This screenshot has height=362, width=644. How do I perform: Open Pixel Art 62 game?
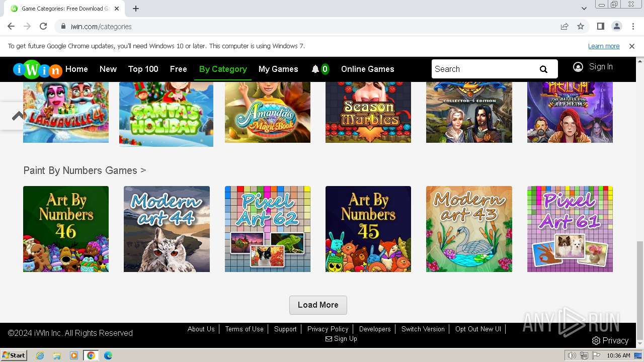(268, 229)
